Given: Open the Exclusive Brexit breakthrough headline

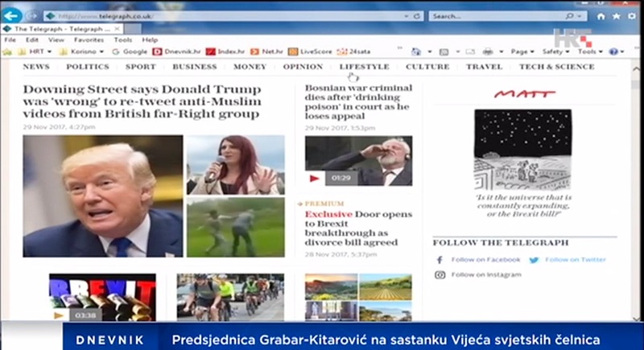Looking at the screenshot, I should tap(358, 229).
